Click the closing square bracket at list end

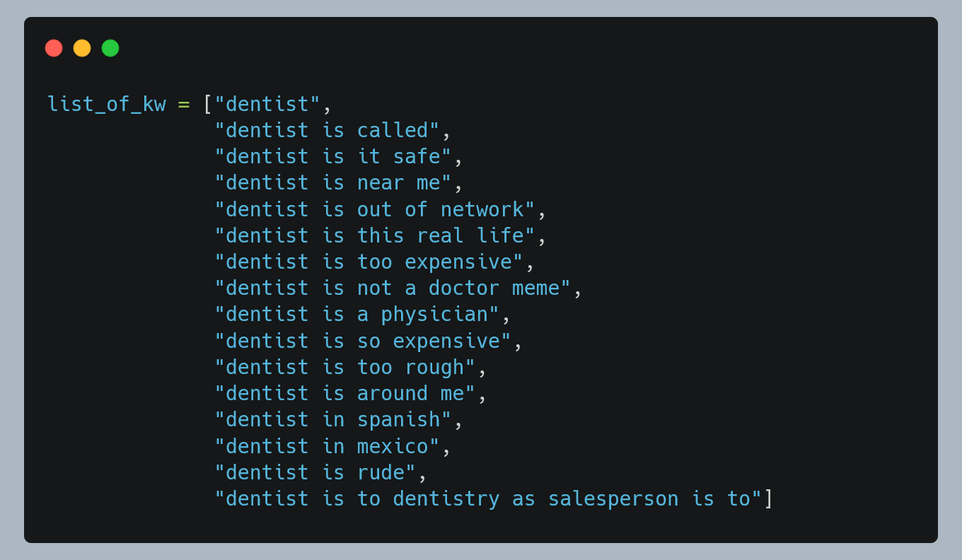(768, 499)
